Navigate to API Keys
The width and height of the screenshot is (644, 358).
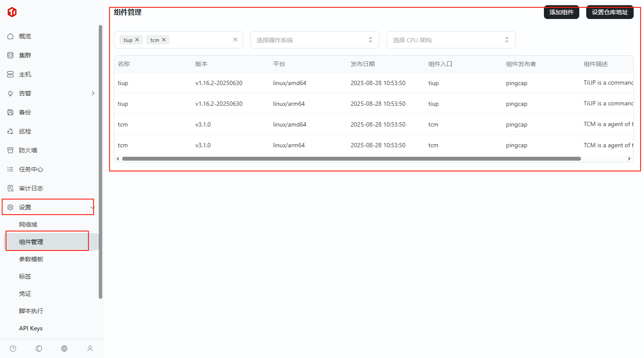pos(31,328)
